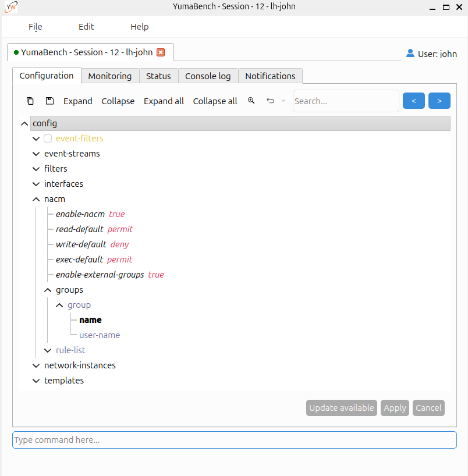Collapse the group list node

coord(59,305)
